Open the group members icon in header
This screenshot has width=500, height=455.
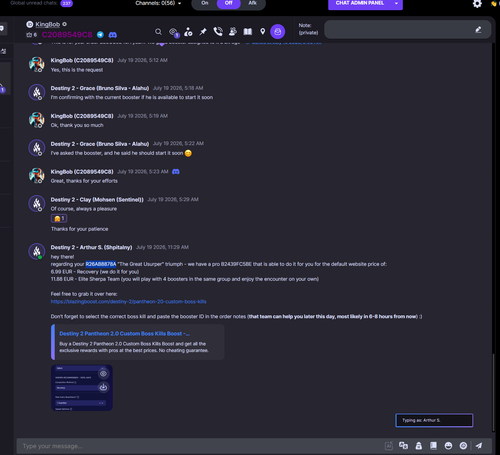(233, 32)
